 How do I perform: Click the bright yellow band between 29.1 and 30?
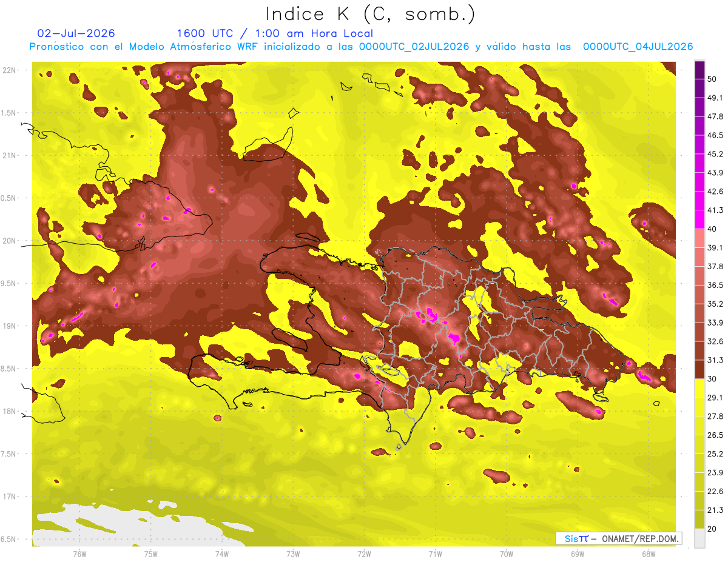(699, 388)
